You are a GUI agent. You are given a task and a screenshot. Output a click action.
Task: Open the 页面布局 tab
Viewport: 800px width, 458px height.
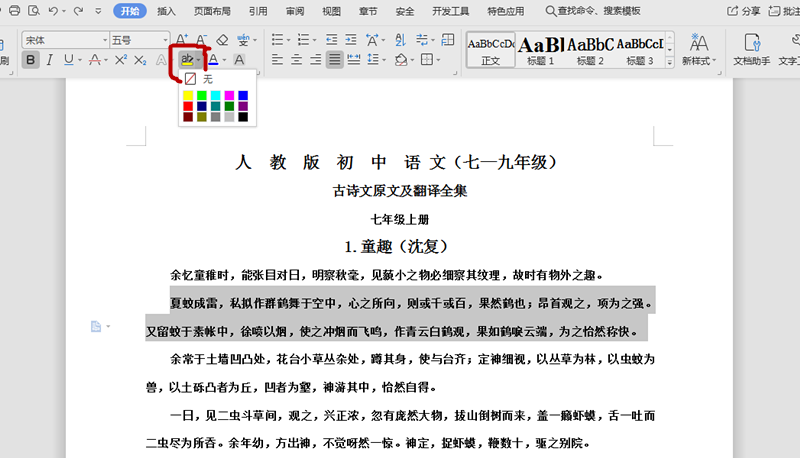click(212, 11)
